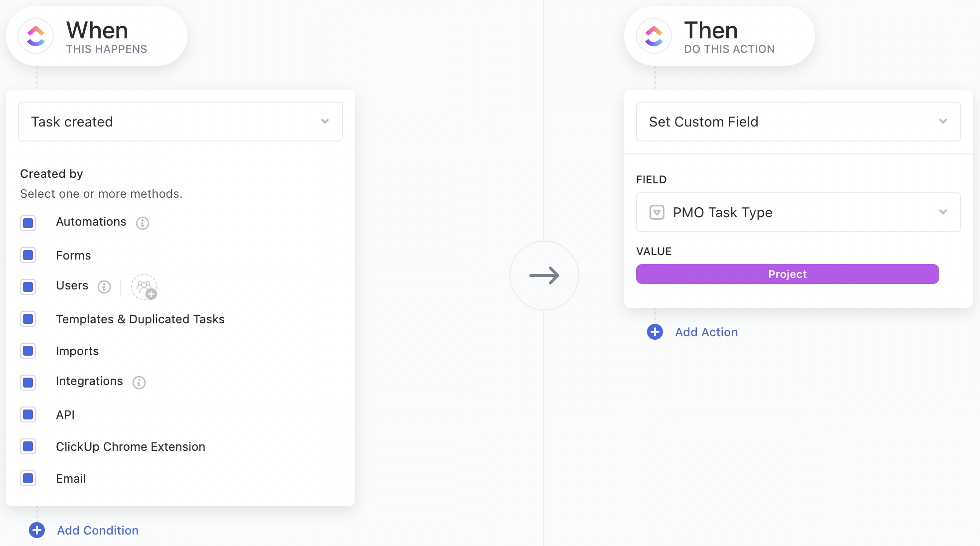Click the arrow icon between When and Then
This screenshot has width=980, height=546.
coord(544,275)
